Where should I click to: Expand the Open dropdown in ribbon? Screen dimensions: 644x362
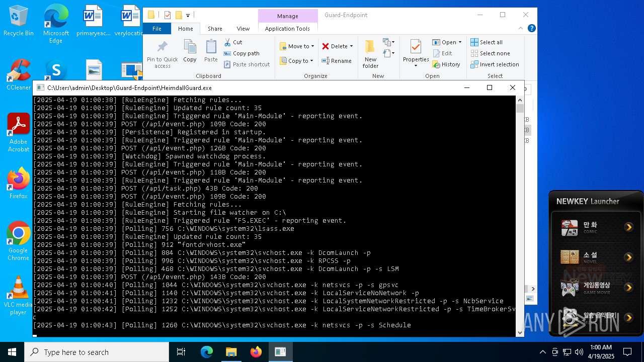pyautogui.click(x=460, y=42)
